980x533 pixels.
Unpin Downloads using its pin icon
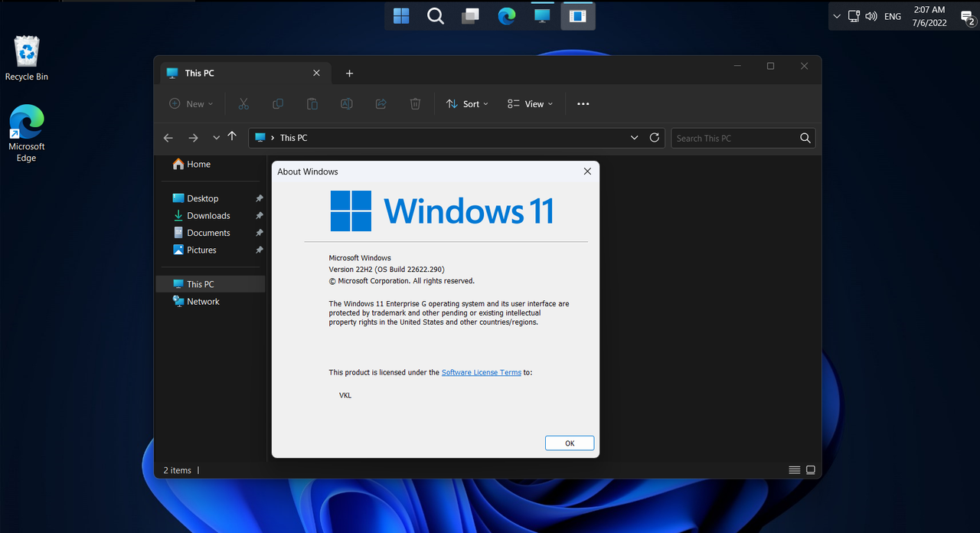[259, 216]
